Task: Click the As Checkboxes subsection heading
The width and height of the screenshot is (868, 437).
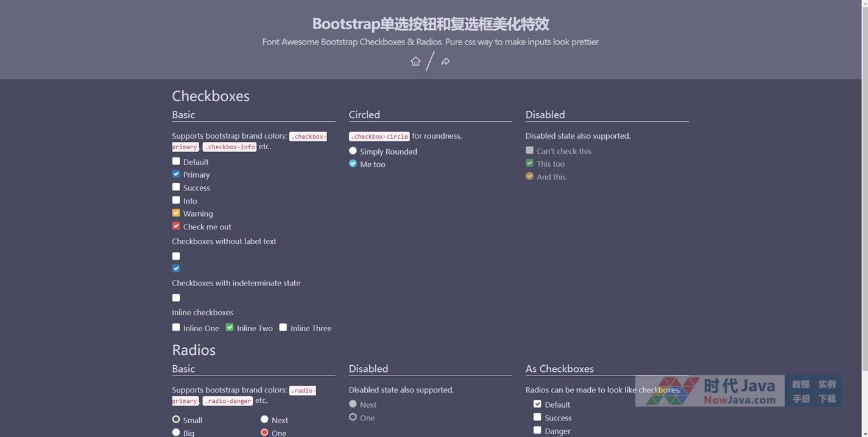Action: (x=560, y=369)
